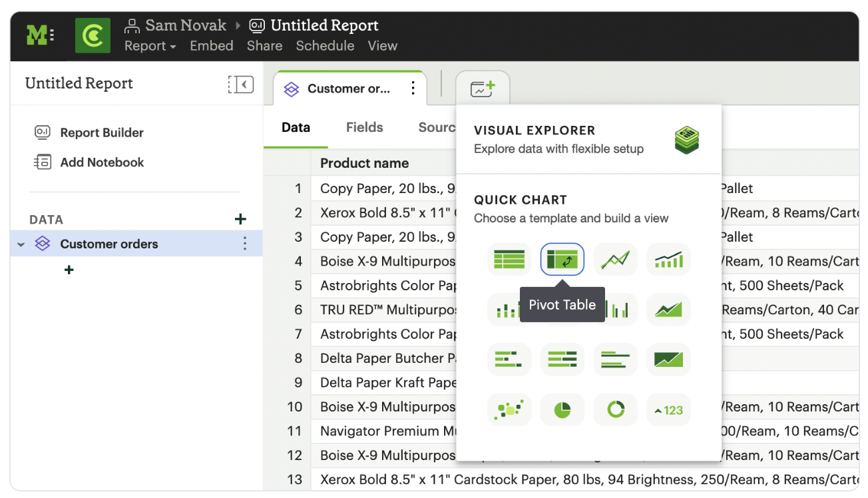Switch to the Fields tab

pyautogui.click(x=365, y=127)
